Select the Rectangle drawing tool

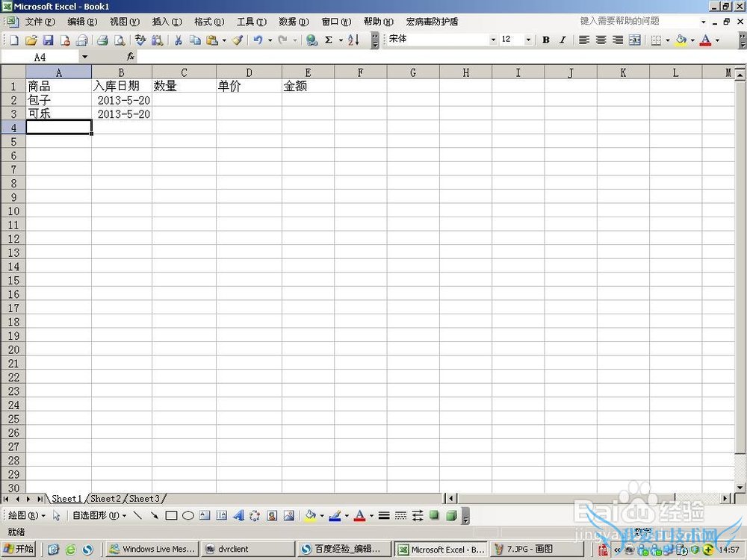tap(171, 516)
